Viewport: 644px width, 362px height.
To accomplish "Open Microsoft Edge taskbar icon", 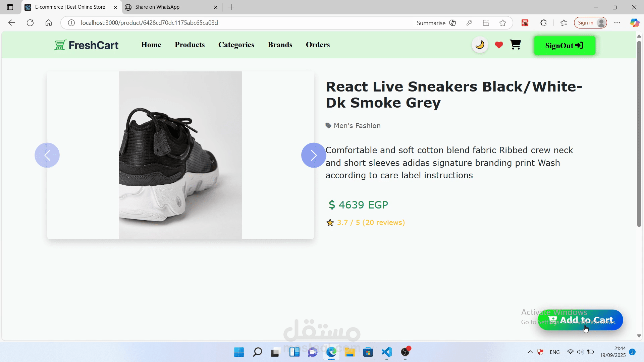I will click(331, 352).
